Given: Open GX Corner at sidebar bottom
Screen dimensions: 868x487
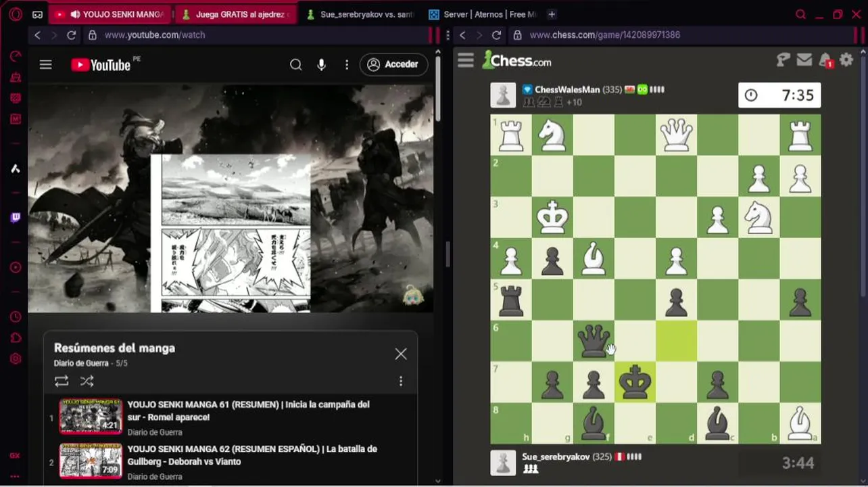Looking at the screenshot, I should [15, 455].
